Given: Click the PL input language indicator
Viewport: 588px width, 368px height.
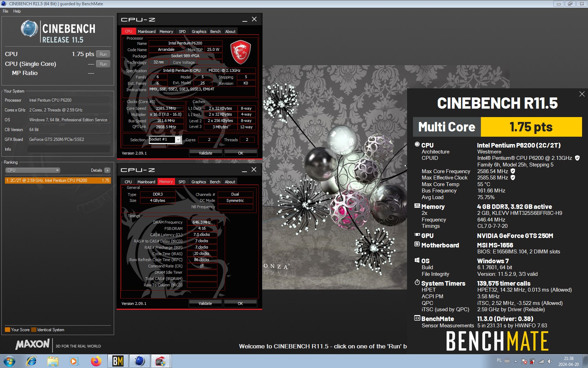Looking at the screenshot, I should tap(499, 360).
